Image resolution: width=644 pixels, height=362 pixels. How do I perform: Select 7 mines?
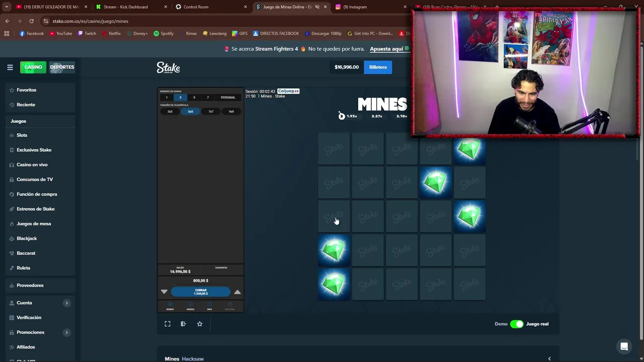[x=207, y=97]
